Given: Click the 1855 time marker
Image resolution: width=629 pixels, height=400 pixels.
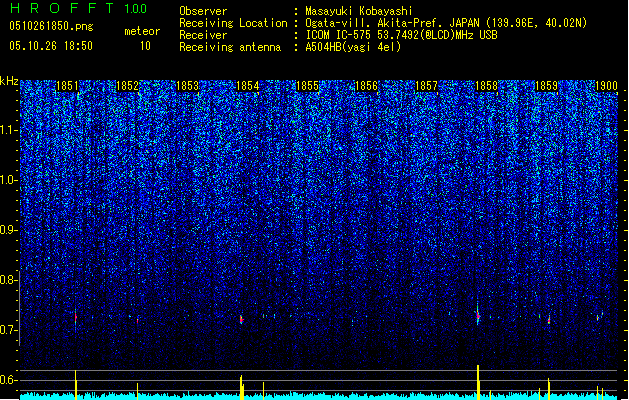Looking at the screenshot, I should (x=307, y=86).
